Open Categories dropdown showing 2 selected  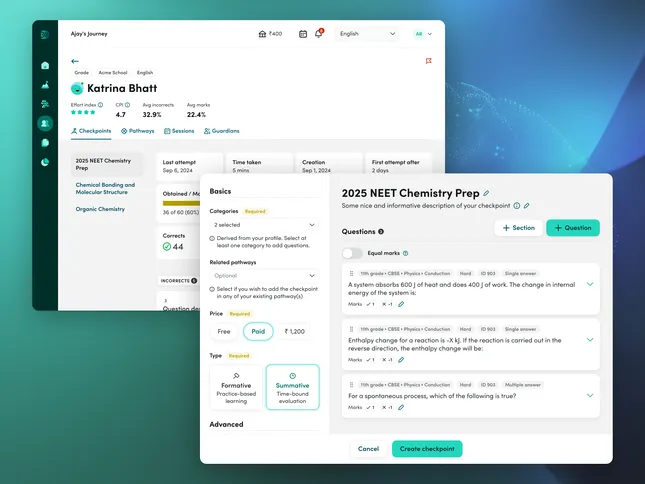264,225
